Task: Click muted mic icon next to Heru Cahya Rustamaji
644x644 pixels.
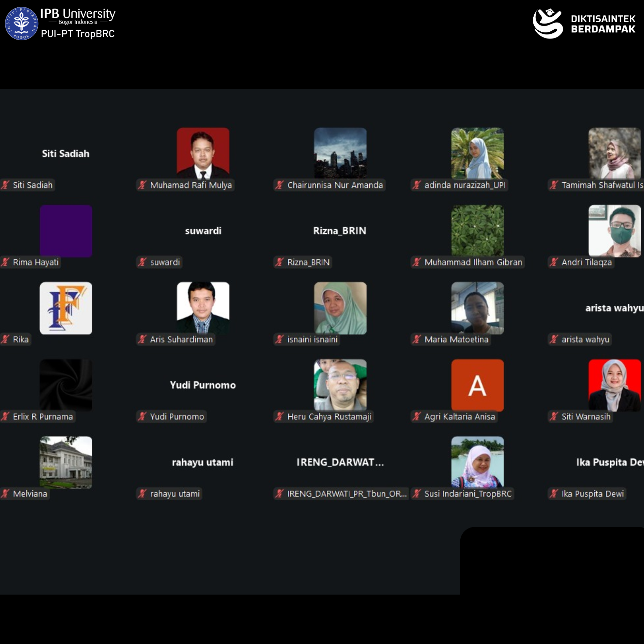Action: click(279, 416)
